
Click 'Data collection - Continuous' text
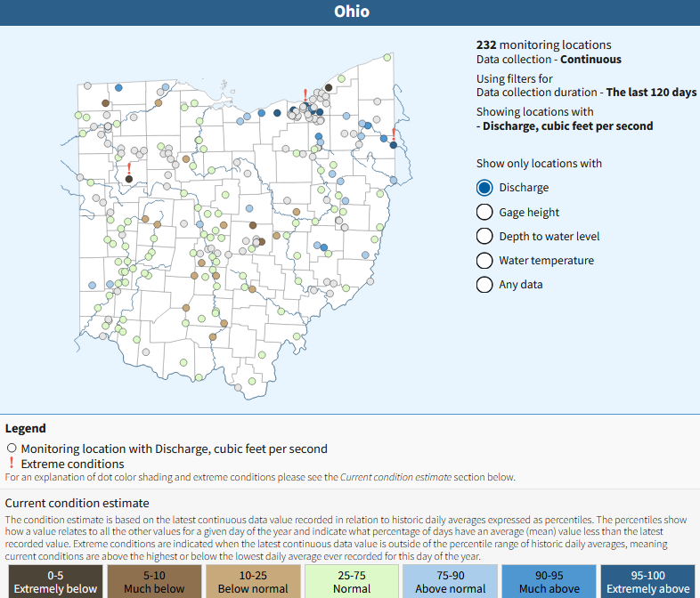(x=549, y=60)
